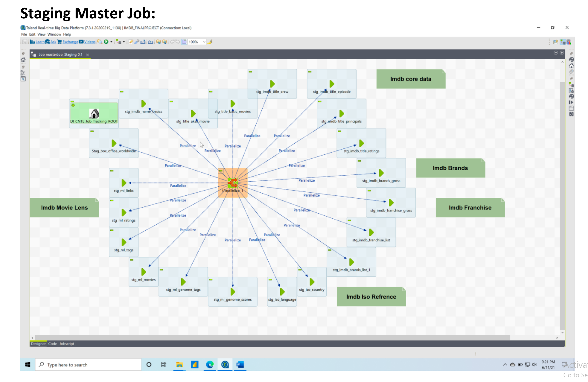Click the zoom in plus circle button
The height and width of the screenshot is (382, 588).
[562, 53]
